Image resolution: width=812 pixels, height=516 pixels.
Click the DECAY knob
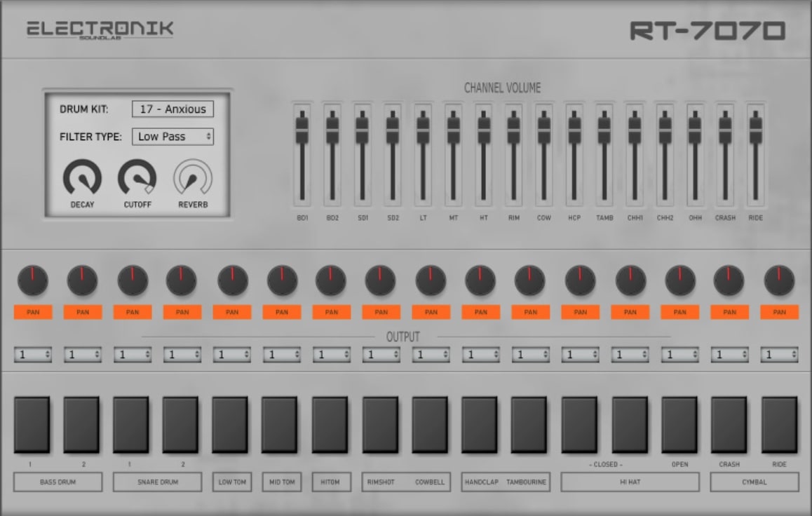(81, 177)
